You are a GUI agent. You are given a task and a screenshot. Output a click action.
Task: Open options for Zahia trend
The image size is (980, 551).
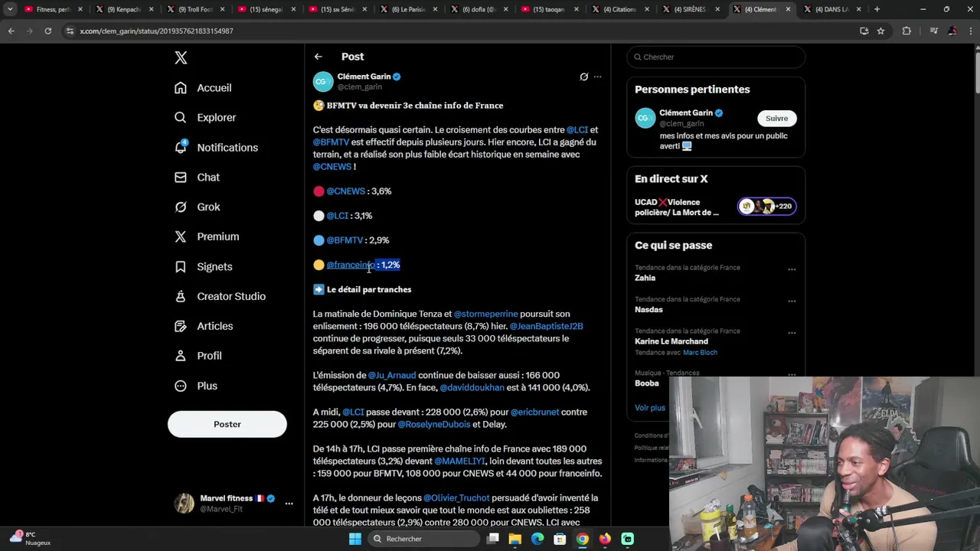tap(792, 269)
